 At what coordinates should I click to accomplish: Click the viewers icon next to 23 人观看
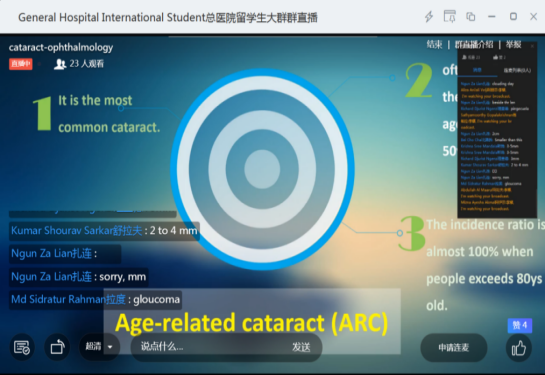[60, 64]
